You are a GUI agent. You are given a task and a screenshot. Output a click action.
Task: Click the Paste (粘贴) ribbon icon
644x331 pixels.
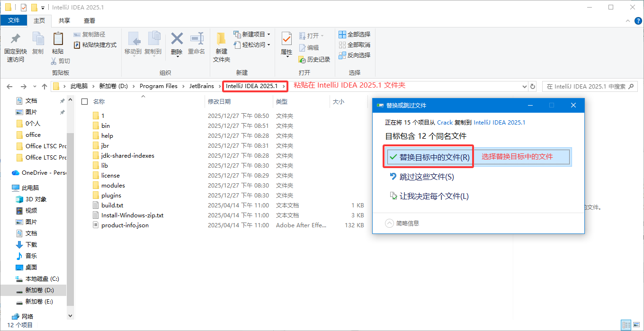[58, 39]
